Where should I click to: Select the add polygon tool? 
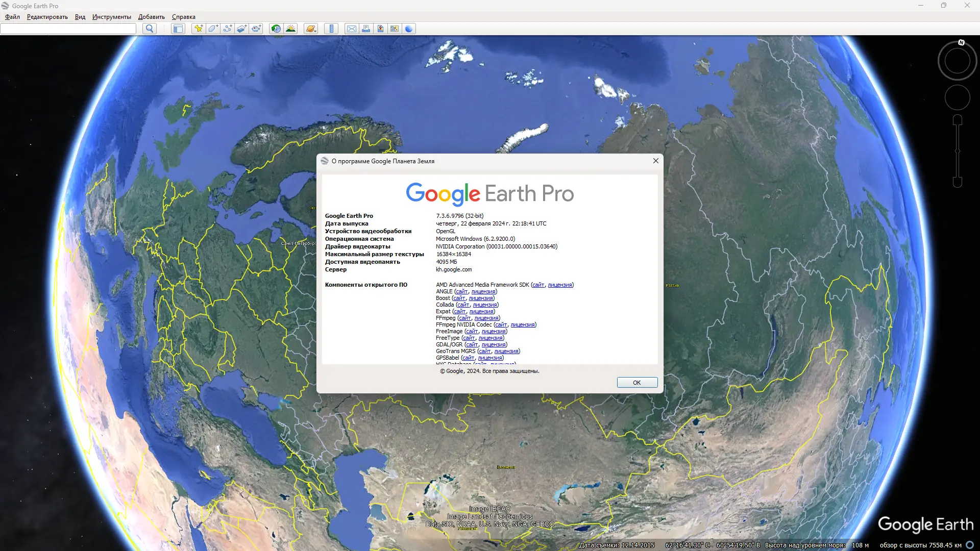pos(213,29)
